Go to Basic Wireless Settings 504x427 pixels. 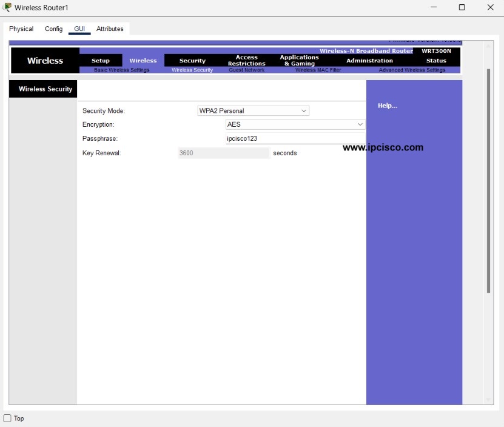(x=121, y=70)
